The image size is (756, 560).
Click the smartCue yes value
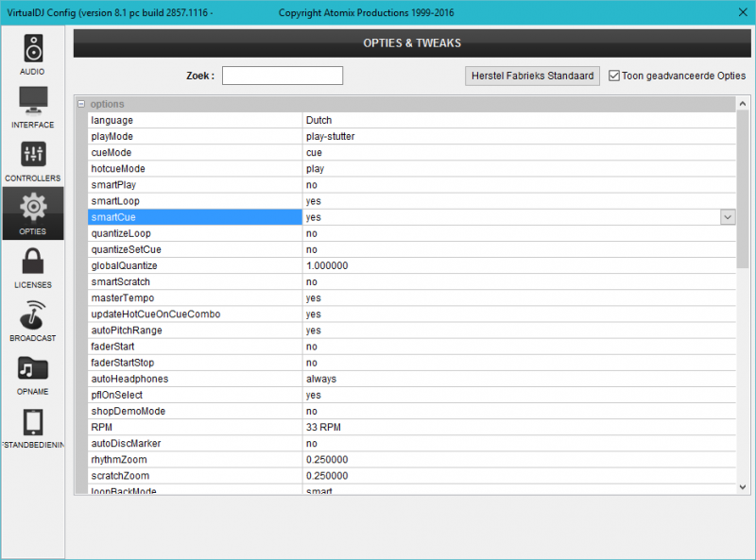314,217
